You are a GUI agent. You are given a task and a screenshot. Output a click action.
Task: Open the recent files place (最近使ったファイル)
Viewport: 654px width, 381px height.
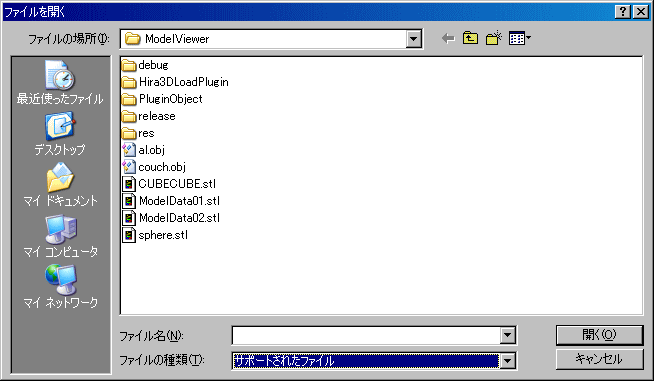pos(60,82)
